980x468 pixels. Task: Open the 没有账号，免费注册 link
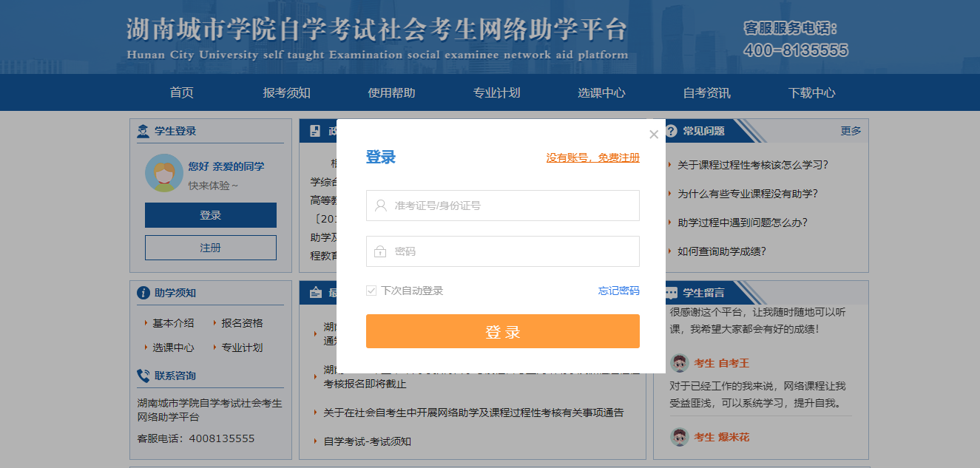tap(593, 157)
